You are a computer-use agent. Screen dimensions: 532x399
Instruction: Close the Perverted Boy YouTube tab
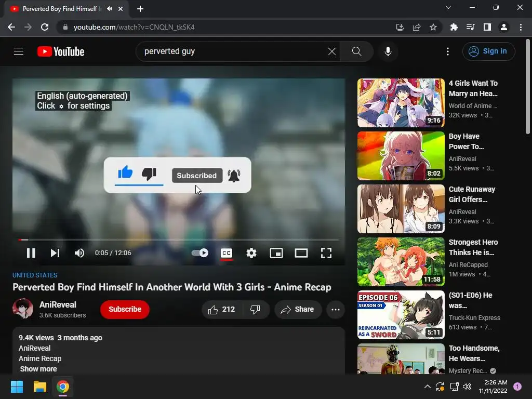[121, 9]
